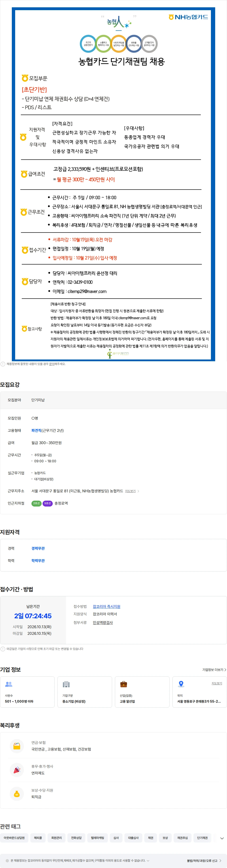This screenshot has height=868, width=227.
Task: Click the 연금·보험 benefit icon
Action: click(x=17, y=746)
